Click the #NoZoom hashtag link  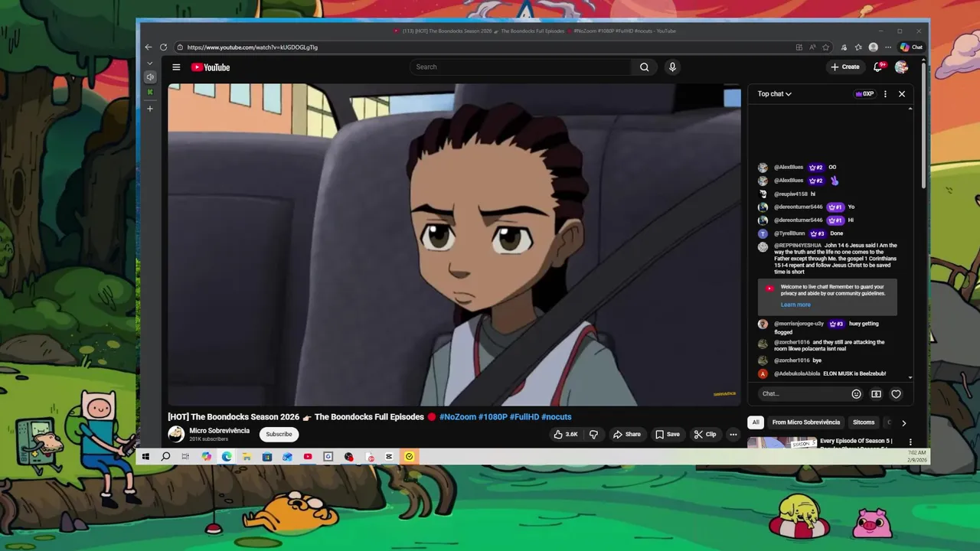tap(458, 417)
